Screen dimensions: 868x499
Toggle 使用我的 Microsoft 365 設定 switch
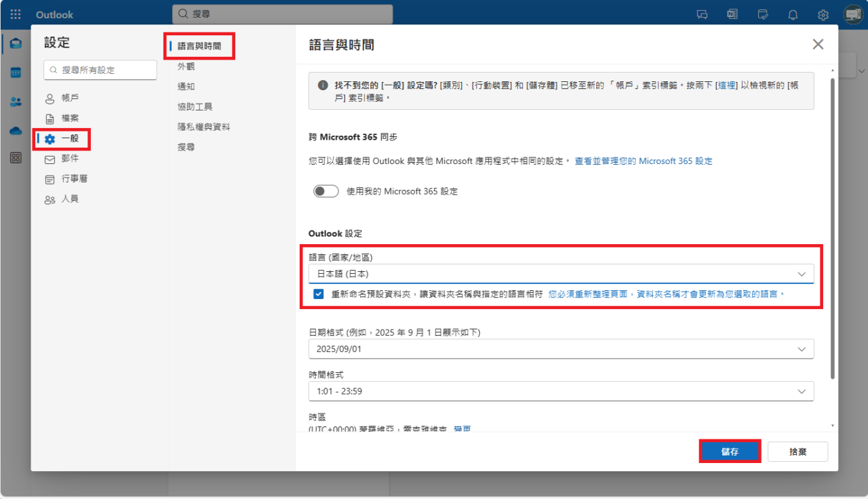click(325, 191)
